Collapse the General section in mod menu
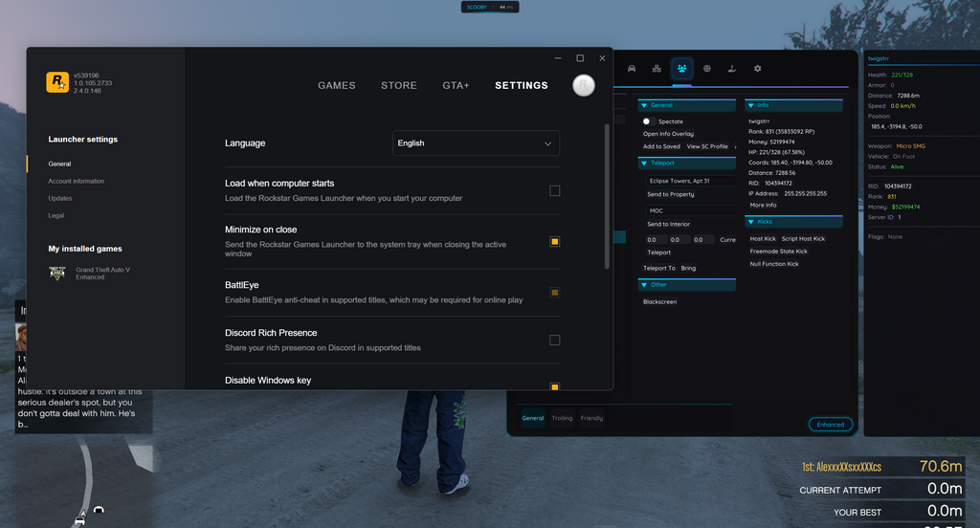Image resolution: width=980 pixels, height=528 pixels. 687,105
